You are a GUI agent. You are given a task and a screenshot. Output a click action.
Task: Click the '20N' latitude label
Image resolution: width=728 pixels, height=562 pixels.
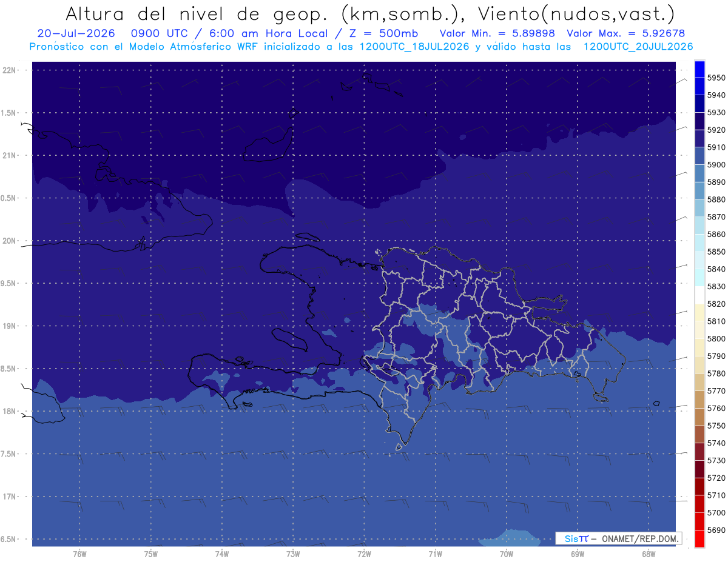click(x=10, y=241)
